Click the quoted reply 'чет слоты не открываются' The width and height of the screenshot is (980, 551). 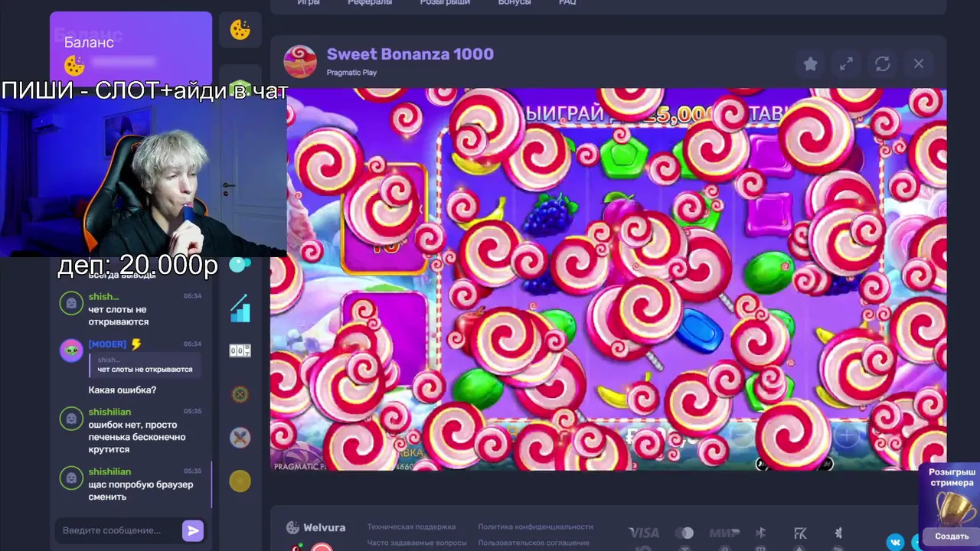[145, 365]
